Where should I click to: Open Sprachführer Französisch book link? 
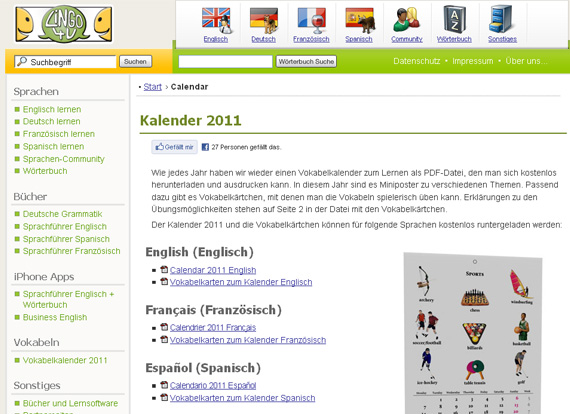click(x=72, y=251)
